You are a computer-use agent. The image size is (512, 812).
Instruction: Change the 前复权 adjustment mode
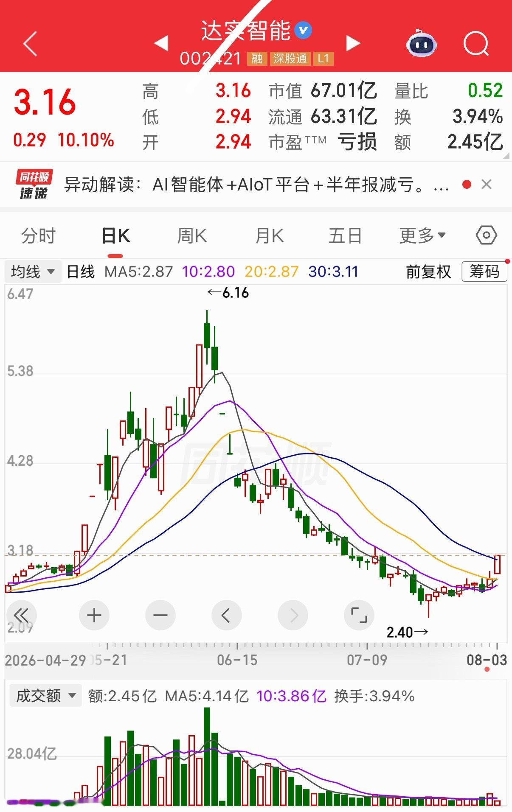pos(428,272)
